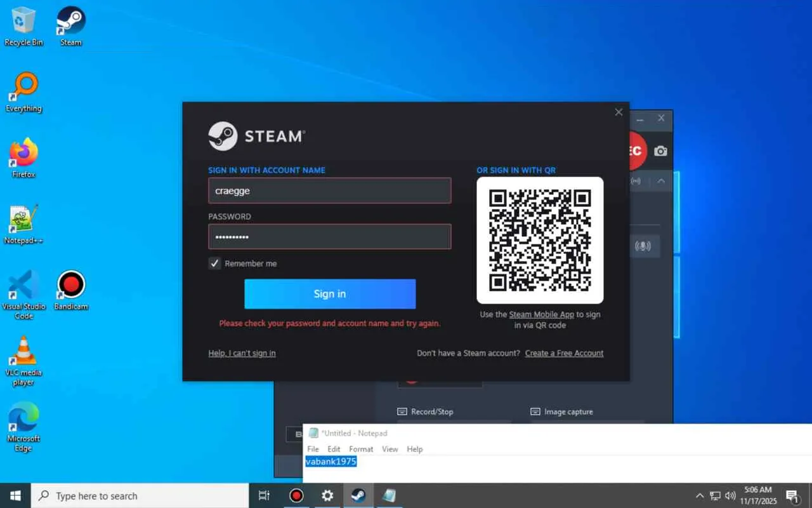The width and height of the screenshot is (812, 508).
Task: Open the View menu in Notepad
Action: (390, 449)
